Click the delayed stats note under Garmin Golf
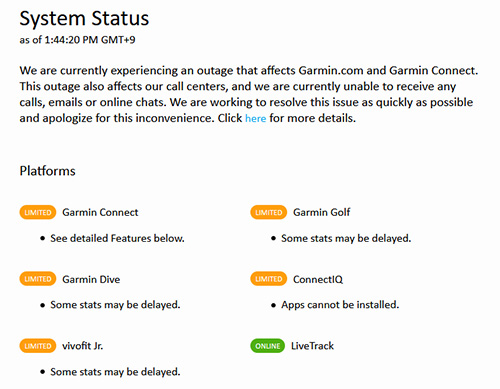The width and height of the screenshot is (500, 389). pos(346,238)
